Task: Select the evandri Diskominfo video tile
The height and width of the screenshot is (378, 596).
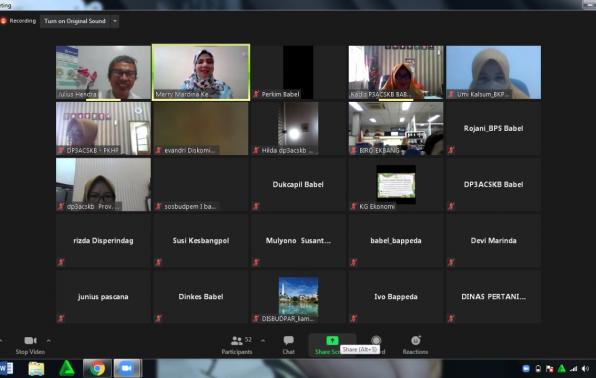Action: [201, 129]
